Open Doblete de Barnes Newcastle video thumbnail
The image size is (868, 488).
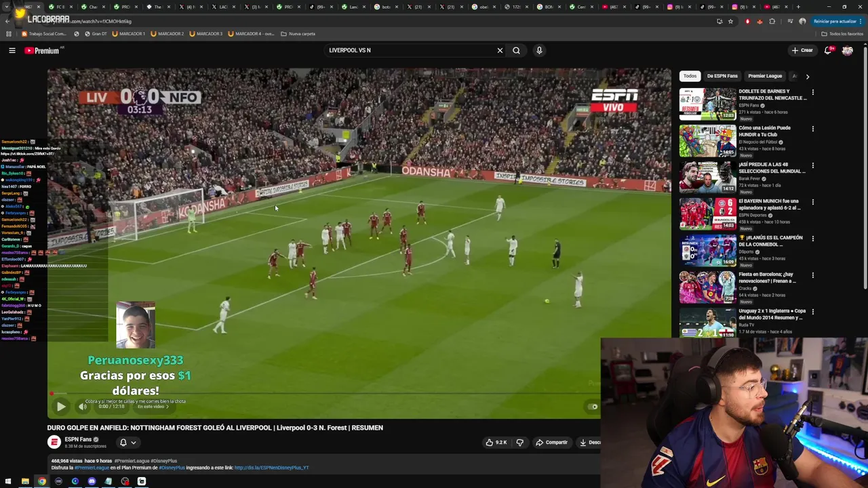(x=707, y=104)
